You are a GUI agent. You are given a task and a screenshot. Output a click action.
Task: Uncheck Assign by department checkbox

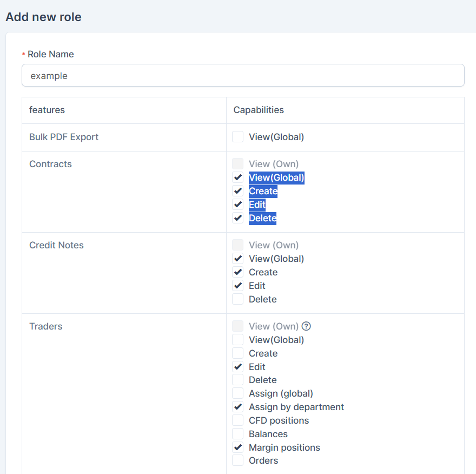click(x=238, y=407)
